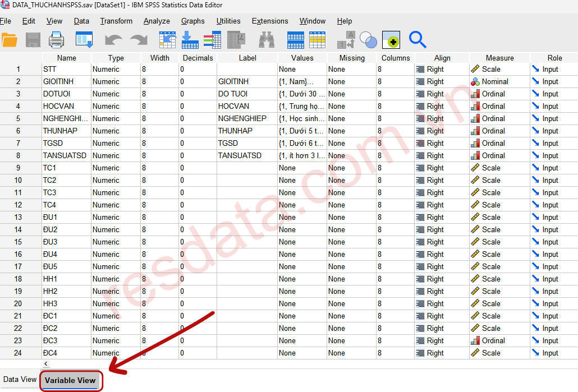Image resolution: width=578 pixels, height=392 pixels.
Task: Open the Type cell for STT variable
Action: (115, 69)
